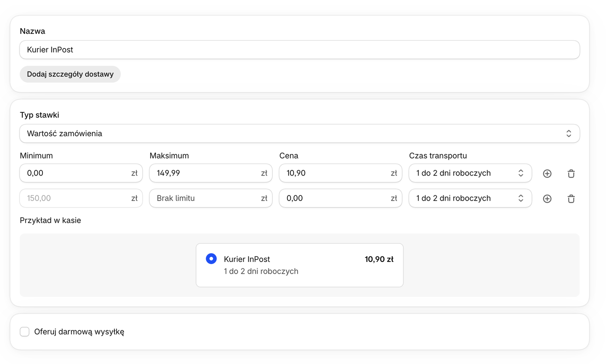Select the Kurier InPost radio option
This screenshot has height=364, width=606.
coord(211,259)
